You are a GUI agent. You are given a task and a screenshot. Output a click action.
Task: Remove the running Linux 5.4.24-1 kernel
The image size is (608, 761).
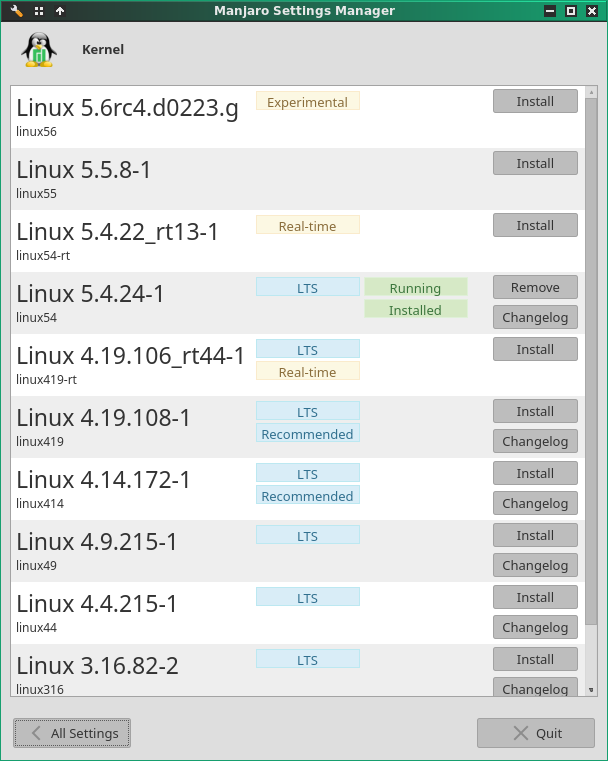pyautogui.click(x=535, y=287)
